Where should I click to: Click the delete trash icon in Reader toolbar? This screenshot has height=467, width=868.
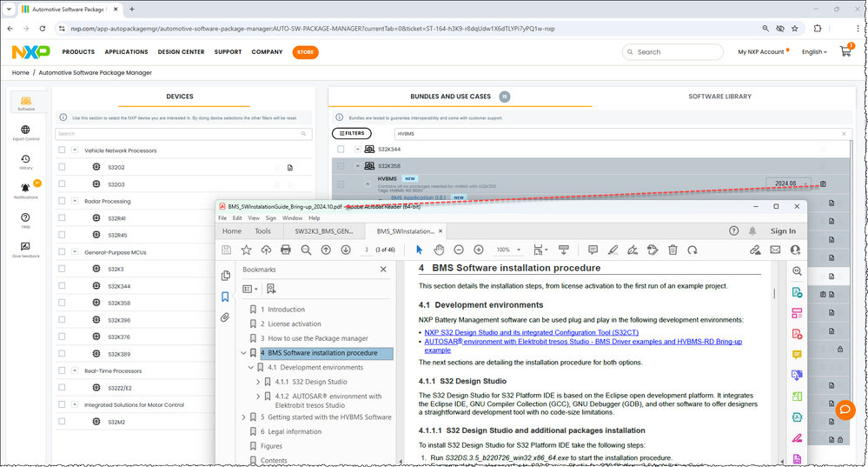point(673,250)
